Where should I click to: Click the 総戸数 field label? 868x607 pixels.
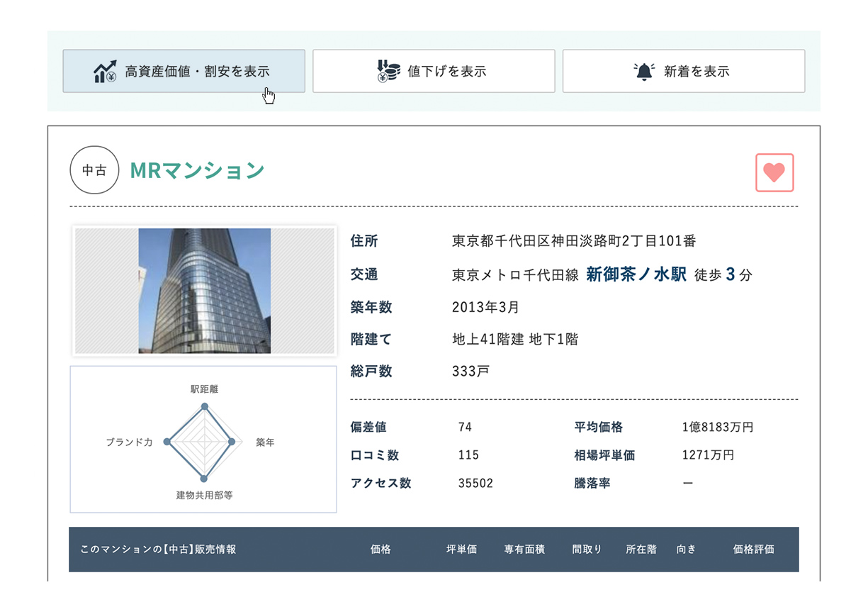pyautogui.click(x=371, y=371)
